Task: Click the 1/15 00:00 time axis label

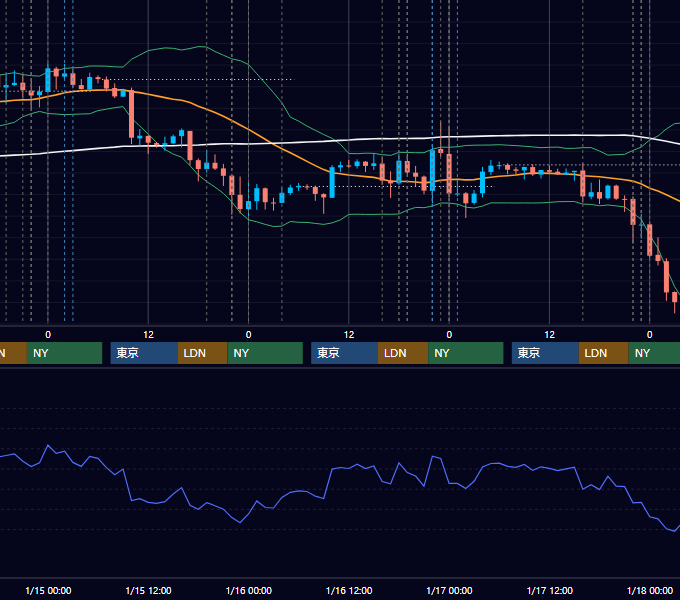Action: 48,590
